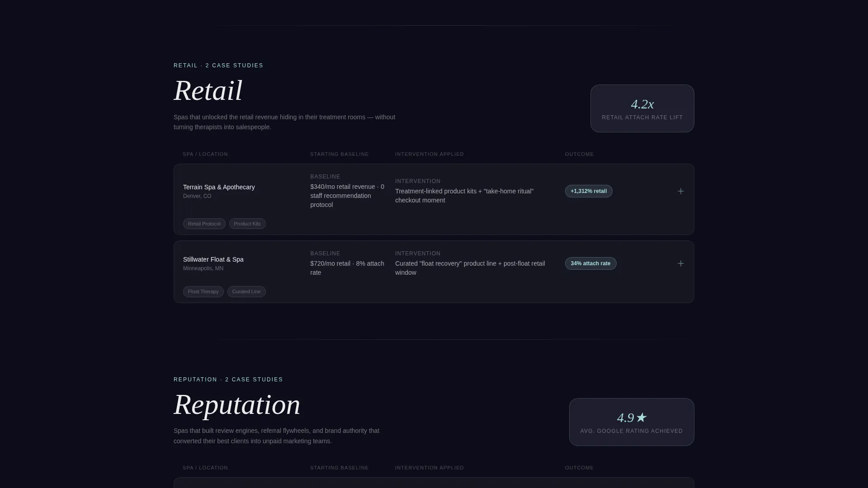Click the REPUTATION · 2 CASE STUDIES label
This screenshot has width=868, height=488.
pos(228,380)
